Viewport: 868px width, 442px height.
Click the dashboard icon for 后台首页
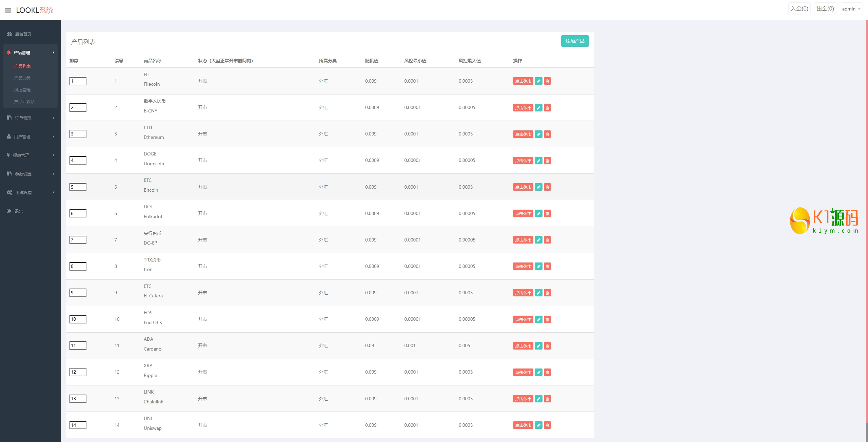pyautogui.click(x=9, y=34)
